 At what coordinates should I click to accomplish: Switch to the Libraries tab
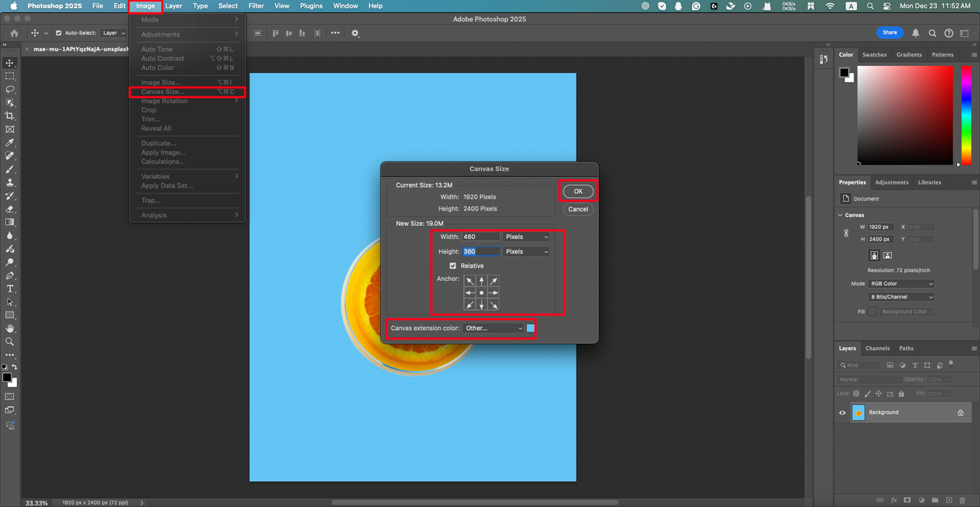tap(929, 182)
